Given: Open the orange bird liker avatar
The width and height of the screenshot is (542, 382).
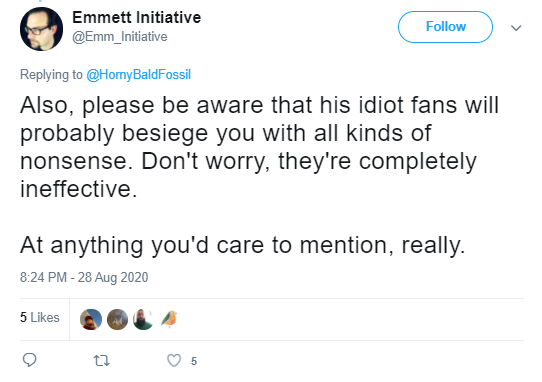Looking at the screenshot, I should click(169, 319).
